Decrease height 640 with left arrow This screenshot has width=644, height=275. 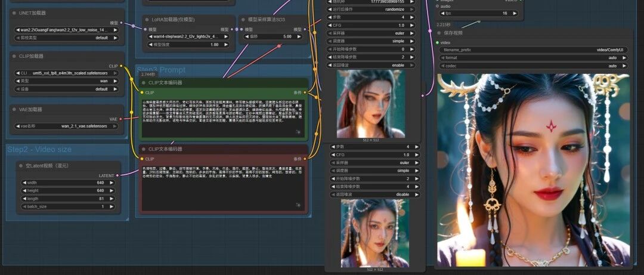coord(24,191)
